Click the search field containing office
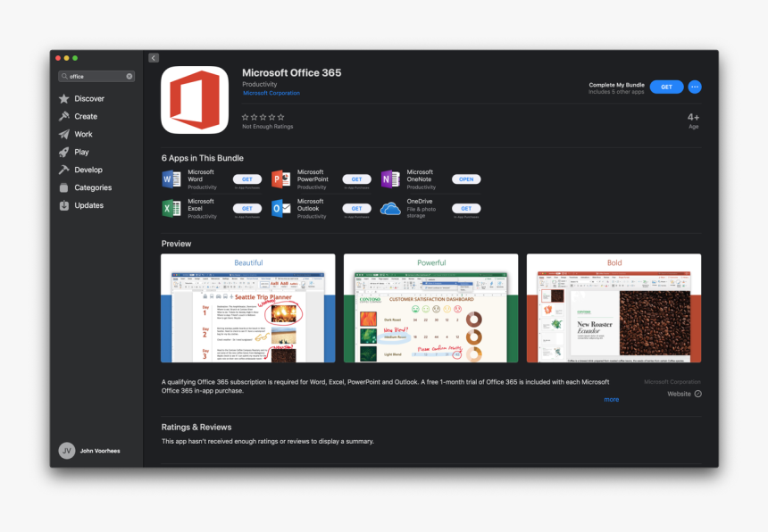Screen dimensions: 768x532 96,77
